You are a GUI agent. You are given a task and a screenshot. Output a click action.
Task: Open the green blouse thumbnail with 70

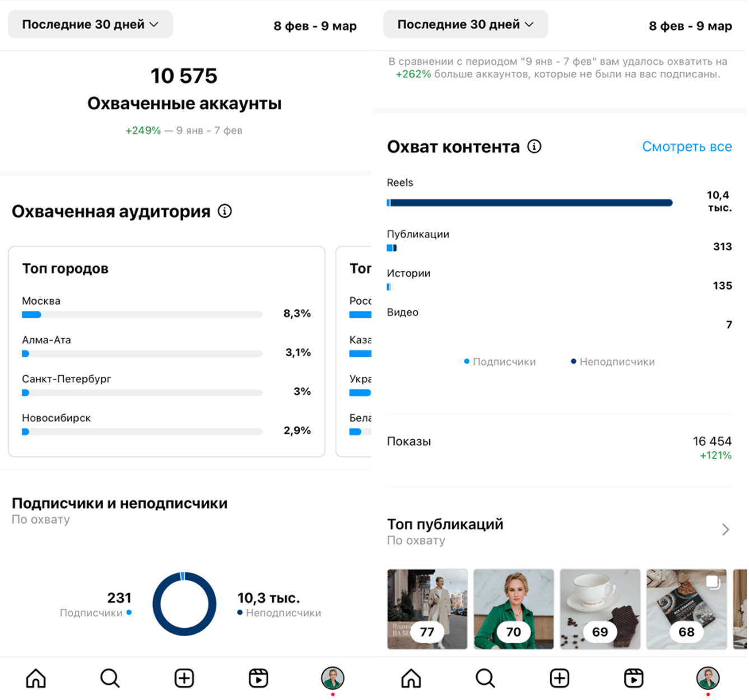tap(514, 609)
